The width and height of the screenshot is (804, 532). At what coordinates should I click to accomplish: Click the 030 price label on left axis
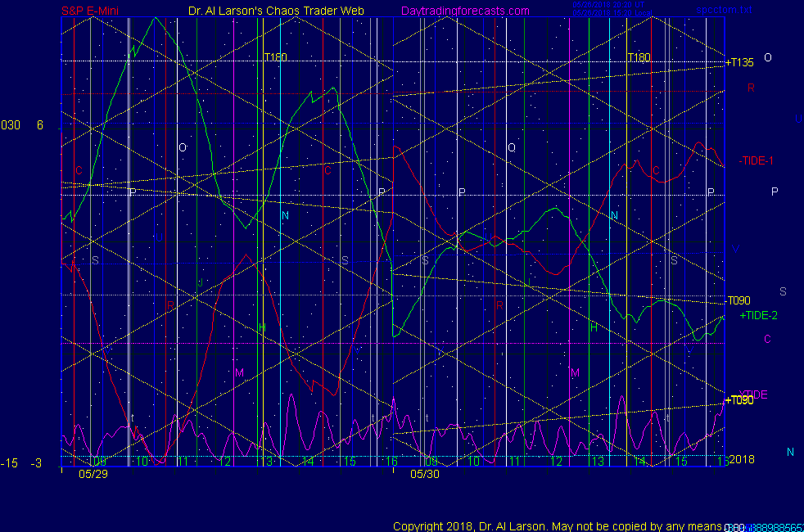[11, 125]
